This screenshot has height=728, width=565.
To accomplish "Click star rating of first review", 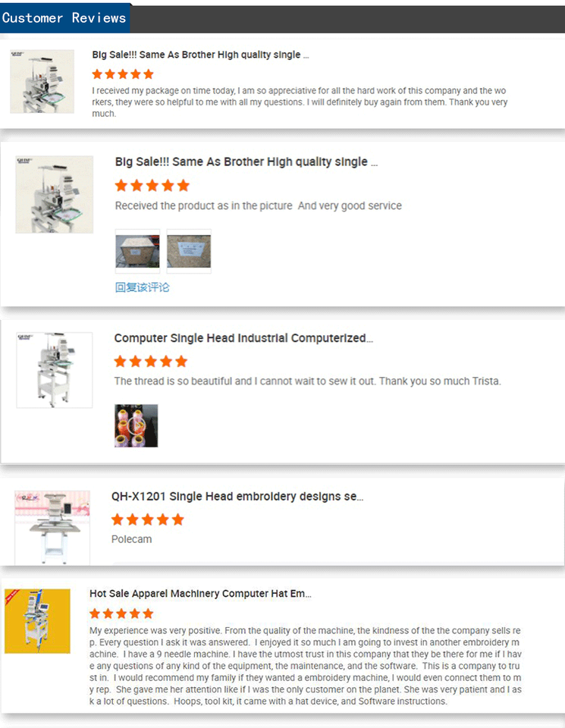I will (x=123, y=74).
